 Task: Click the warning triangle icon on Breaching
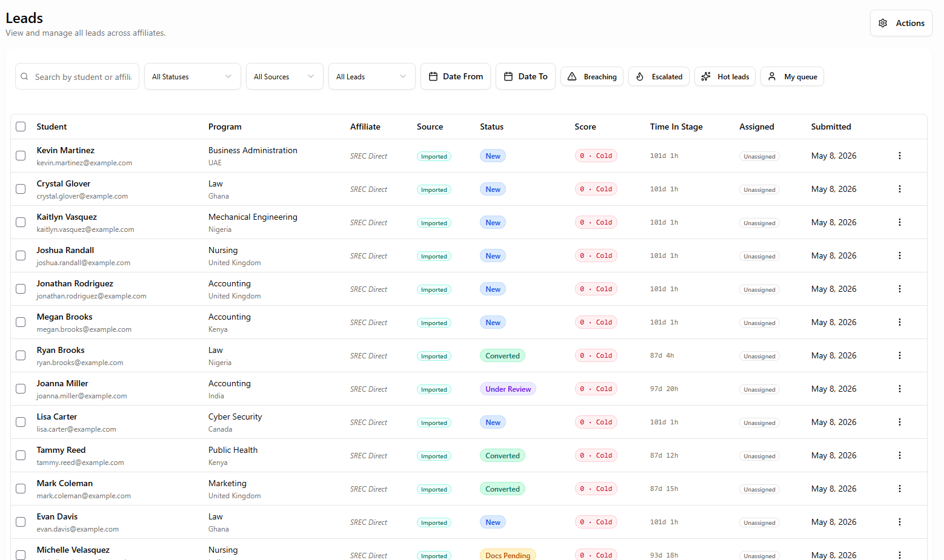(572, 76)
